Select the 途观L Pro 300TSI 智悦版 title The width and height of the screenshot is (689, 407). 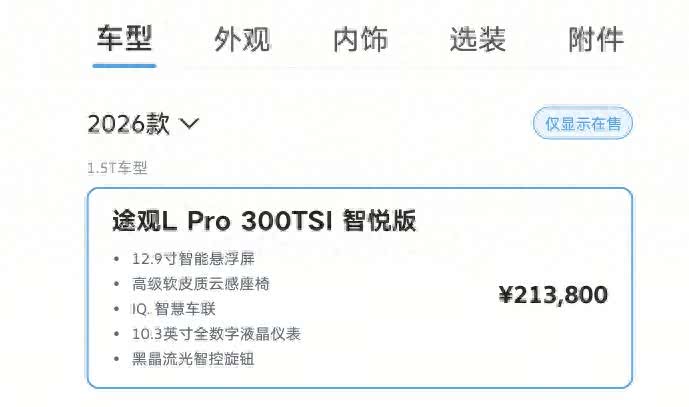264,220
